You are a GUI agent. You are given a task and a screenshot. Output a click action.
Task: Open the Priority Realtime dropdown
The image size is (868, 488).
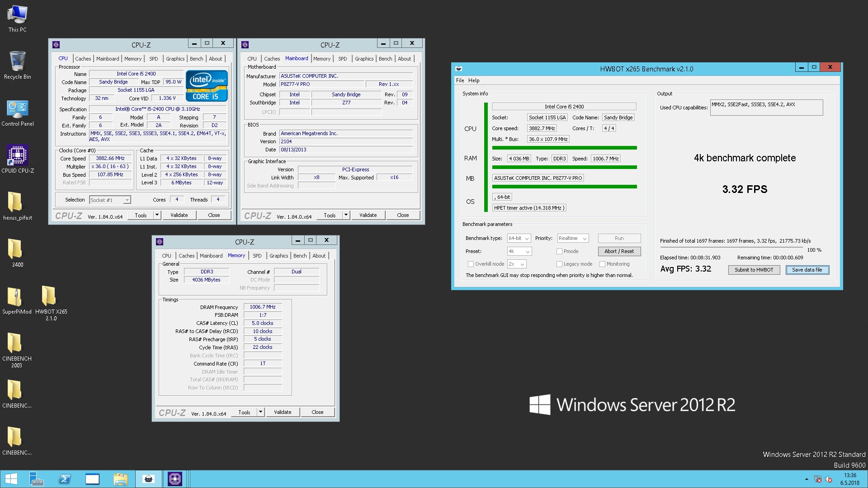tap(573, 239)
